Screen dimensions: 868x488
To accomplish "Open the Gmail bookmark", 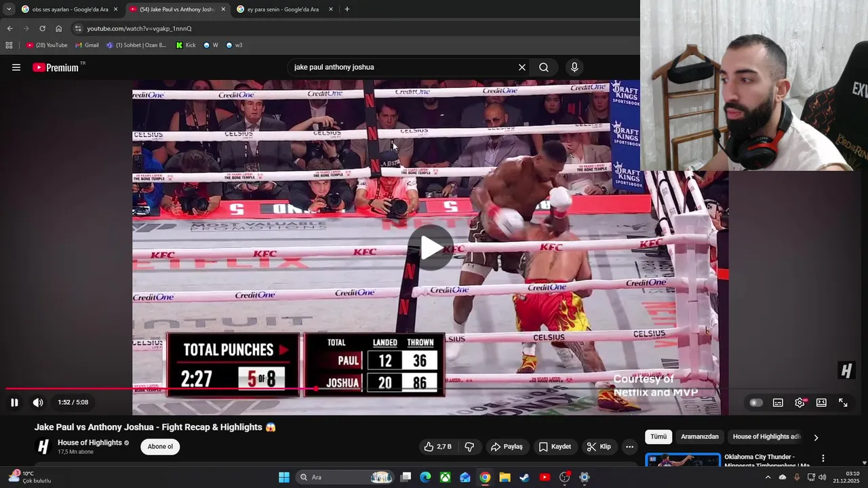I will [x=87, y=45].
